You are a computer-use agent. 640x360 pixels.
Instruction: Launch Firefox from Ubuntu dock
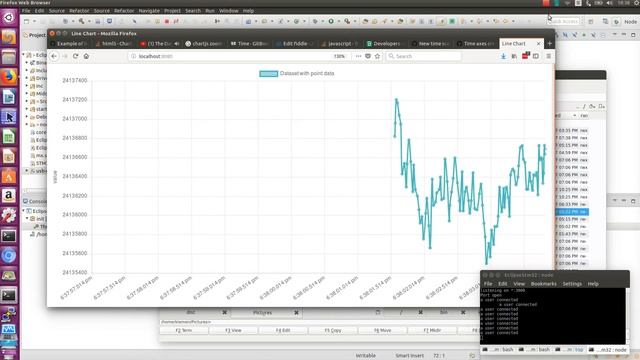click(9, 77)
